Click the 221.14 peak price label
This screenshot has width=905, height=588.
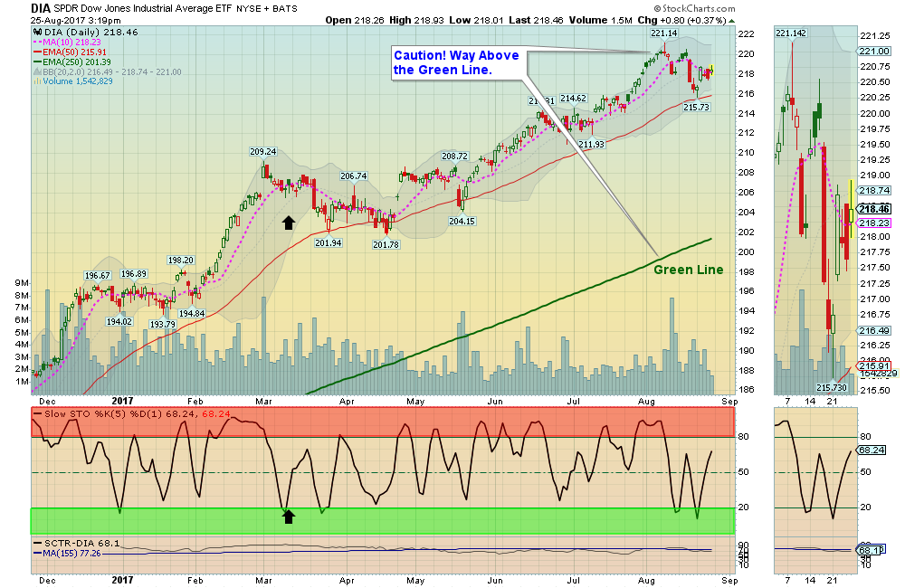663,33
